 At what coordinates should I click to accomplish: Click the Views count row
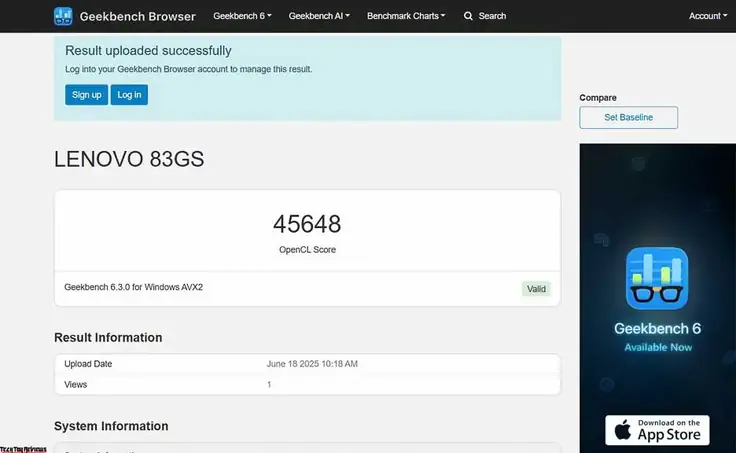point(307,384)
